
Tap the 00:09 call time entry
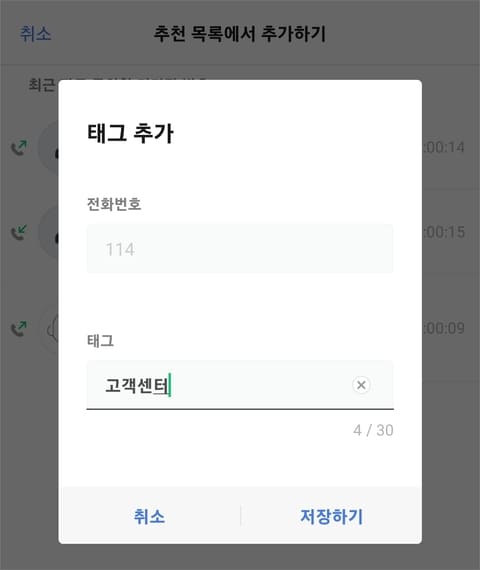444,329
